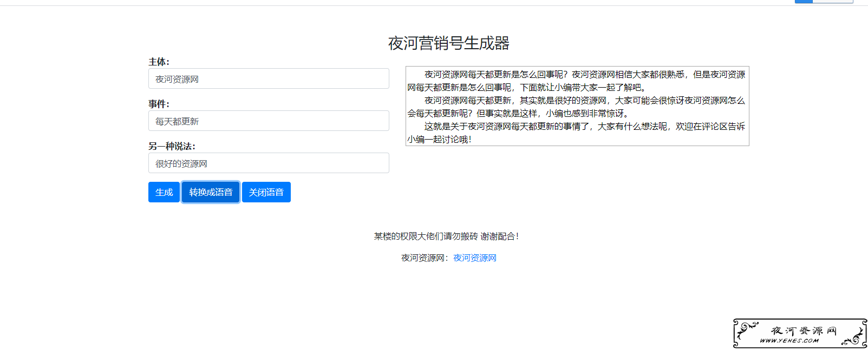Image resolution: width=868 pixels, height=349 pixels.
Task: Click the 某楼的权限大佬们请勿搬砖 notice text
Action: click(x=446, y=236)
